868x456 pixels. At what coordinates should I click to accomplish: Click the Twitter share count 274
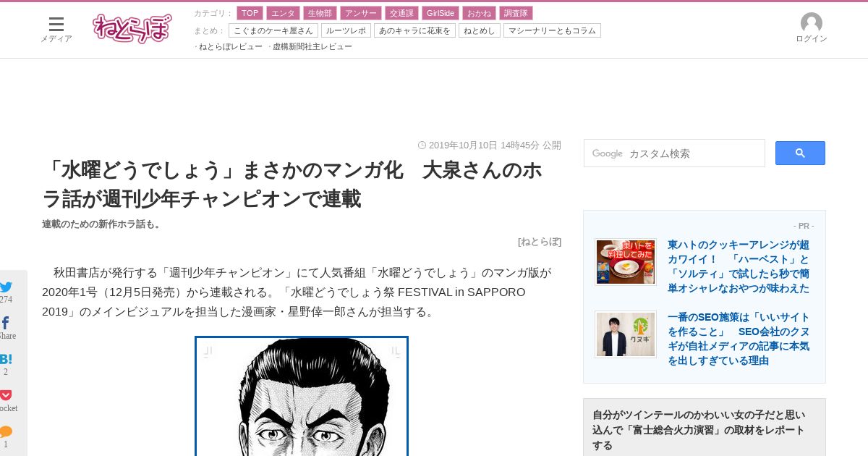(x=6, y=300)
